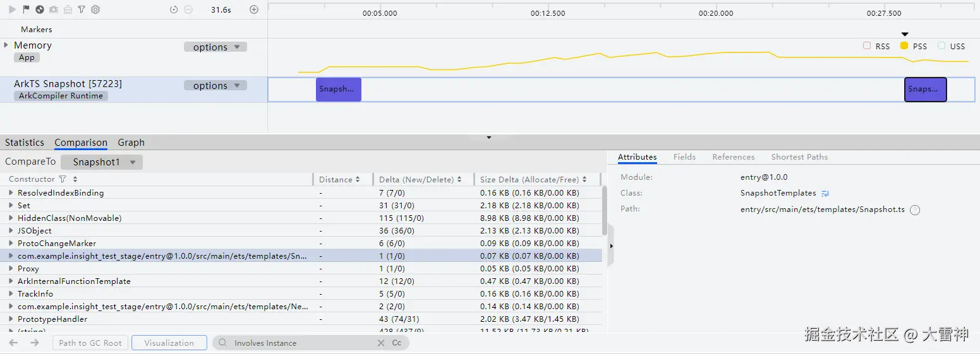Sort by Constructor column arrows

tap(75, 179)
